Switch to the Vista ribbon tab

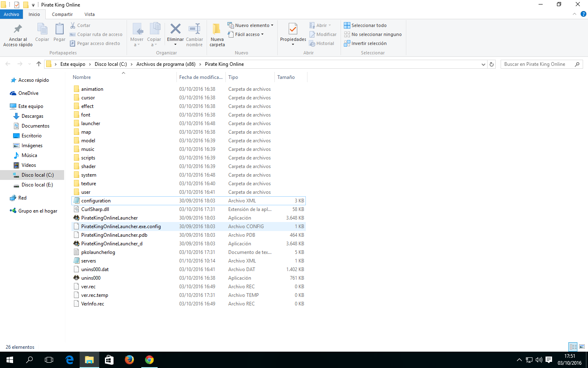pyautogui.click(x=89, y=14)
